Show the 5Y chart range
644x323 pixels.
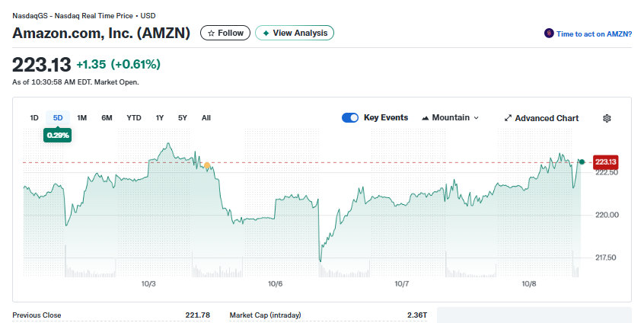tap(183, 118)
